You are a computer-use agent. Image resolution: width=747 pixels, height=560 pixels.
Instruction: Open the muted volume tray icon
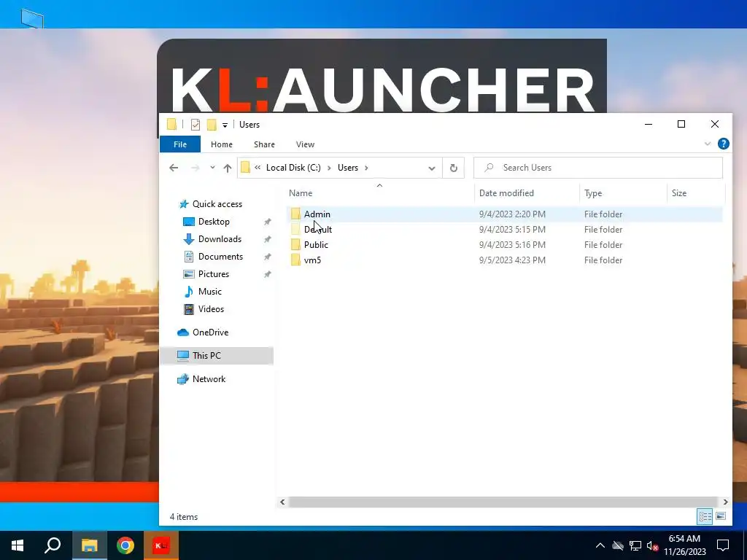tap(652, 545)
